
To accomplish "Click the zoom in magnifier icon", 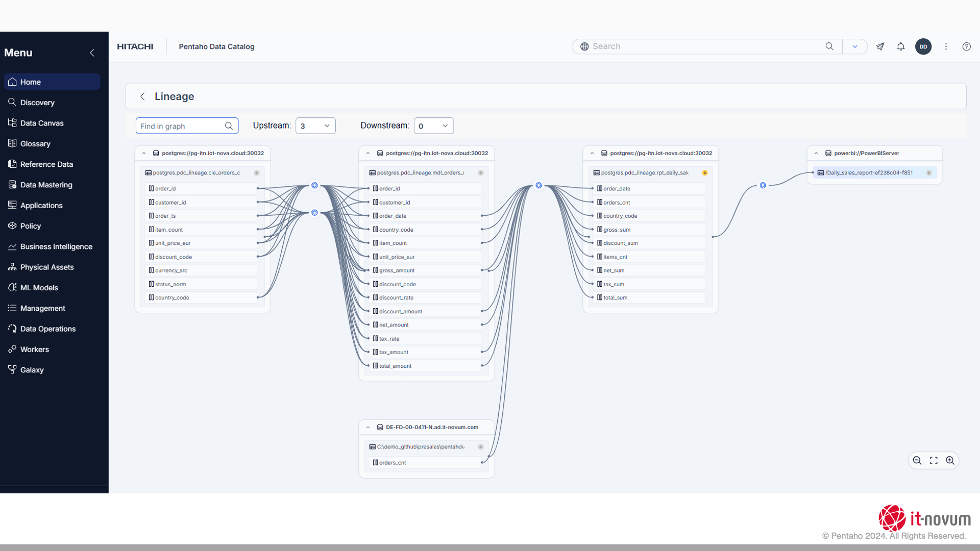I will point(950,461).
